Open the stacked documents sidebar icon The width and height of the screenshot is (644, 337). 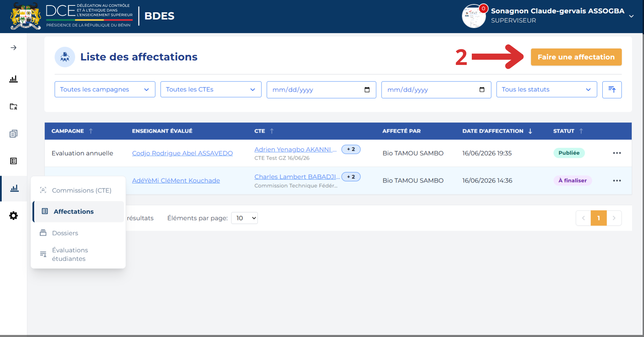(13, 134)
